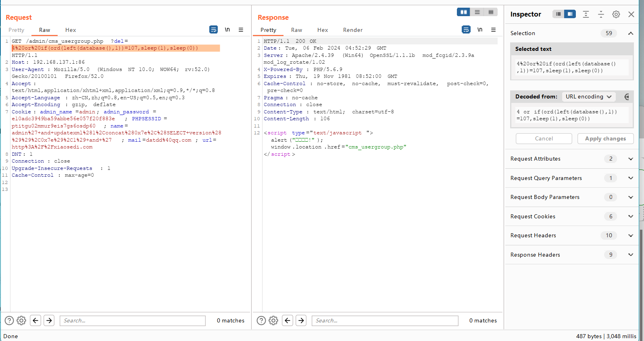Click the window.location.href script line
The height and width of the screenshot is (341, 644).
click(x=339, y=147)
